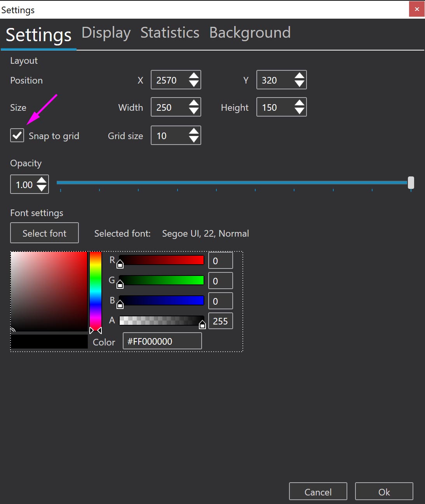Increase the Width value using up arrow
Screen dimensions: 425x504
pos(193,103)
